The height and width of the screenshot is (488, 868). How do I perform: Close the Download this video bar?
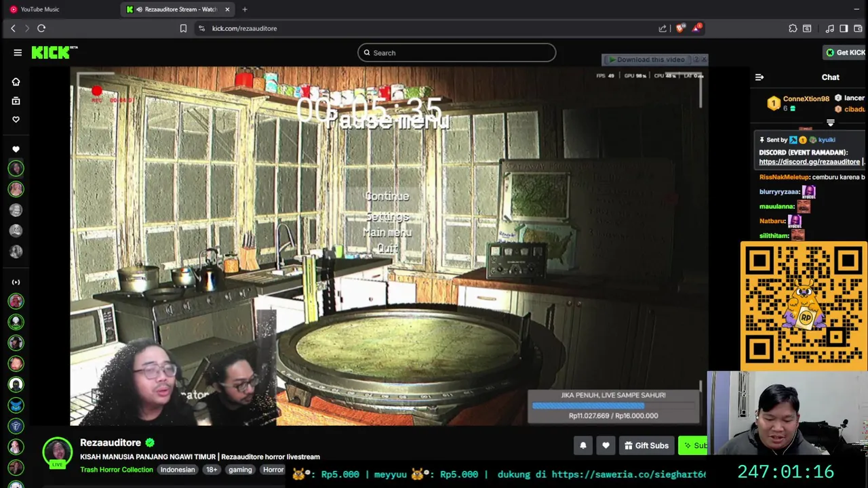pos(704,60)
